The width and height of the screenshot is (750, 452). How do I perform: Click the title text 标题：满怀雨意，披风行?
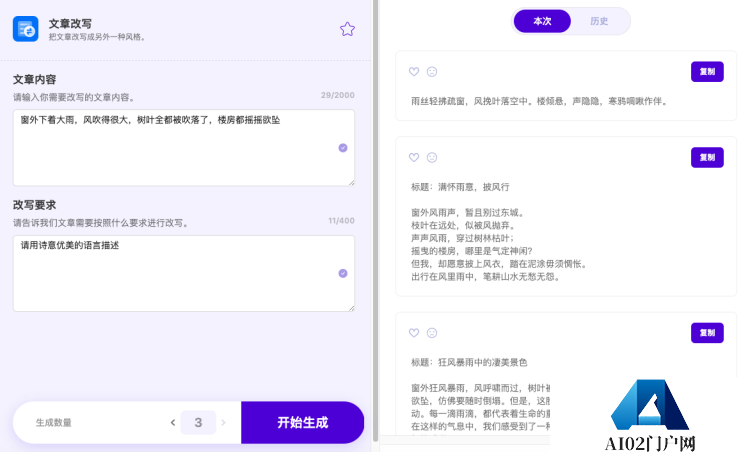460,187
